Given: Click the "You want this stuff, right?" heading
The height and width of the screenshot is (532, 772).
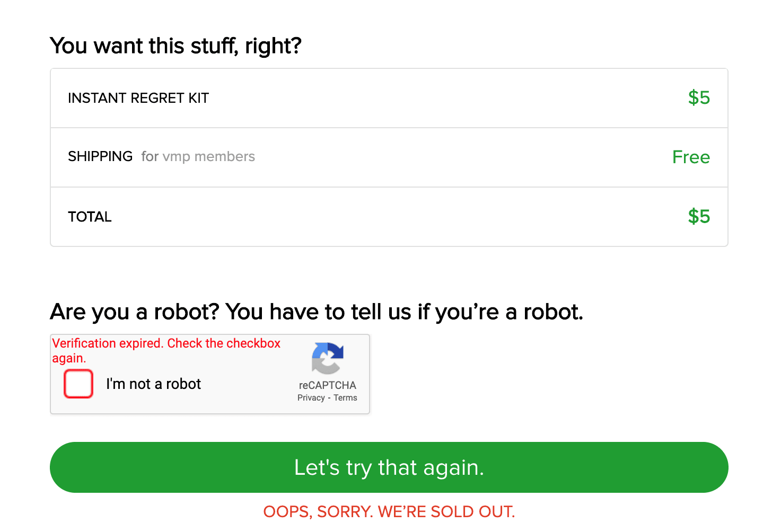Looking at the screenshot, I should point(176,46).
